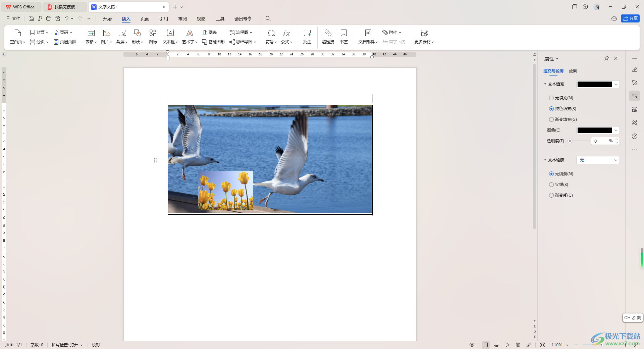Viewport: 644px width, 349px height.
Task: Open the 图片 picture insert tool
Action: [x=106, y=37]
